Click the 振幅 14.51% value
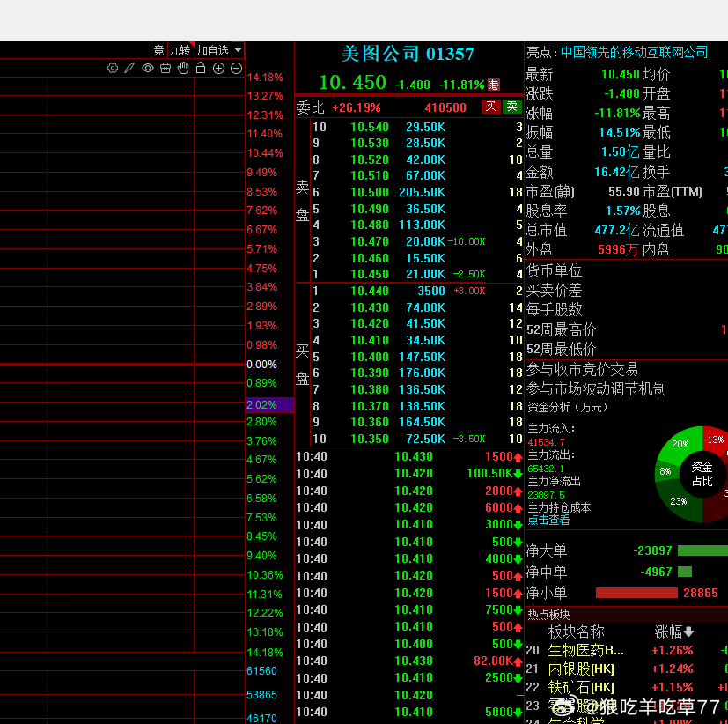 620,132
